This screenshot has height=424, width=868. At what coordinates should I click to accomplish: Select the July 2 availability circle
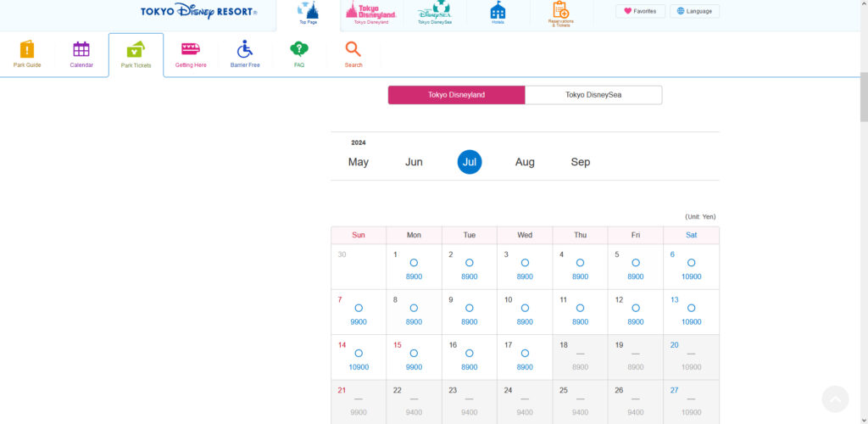tap(470, 263)
